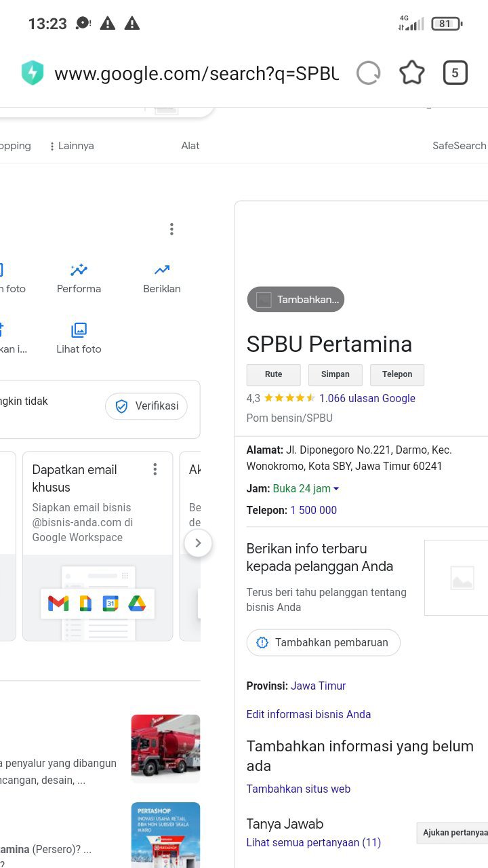Open the red Pertamina truck thumbnail
The width and height of the screenshot is (488, 868).
[x=165, y=749]
